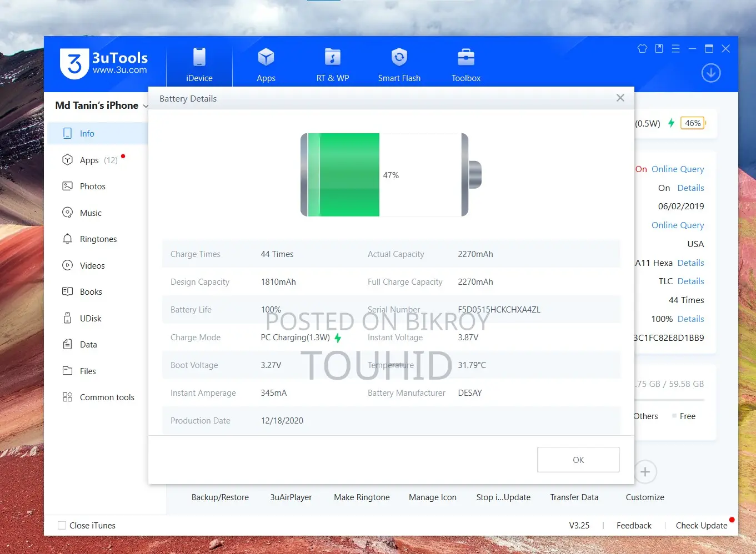Click the Files folder icon

point(68,371)
